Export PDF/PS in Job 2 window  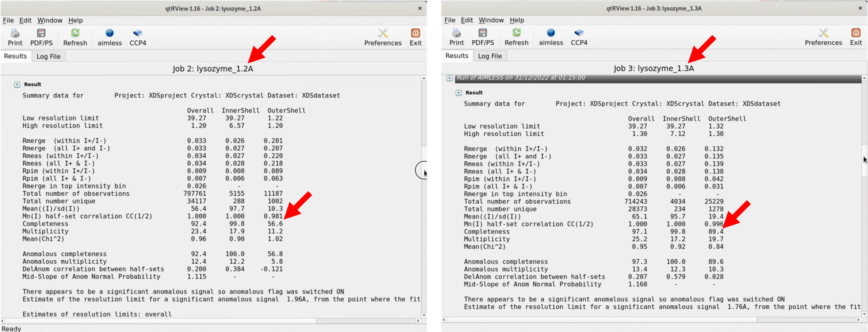(x=41, y=37)
